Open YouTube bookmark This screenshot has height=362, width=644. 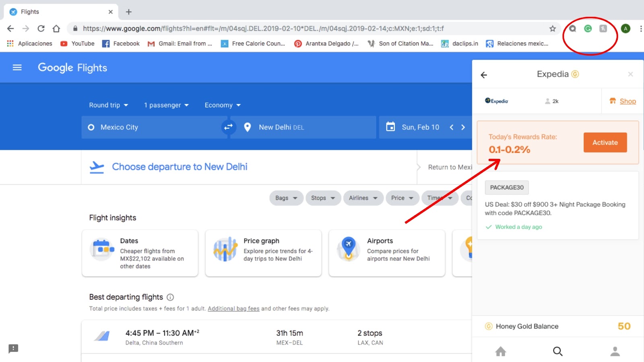77,43
